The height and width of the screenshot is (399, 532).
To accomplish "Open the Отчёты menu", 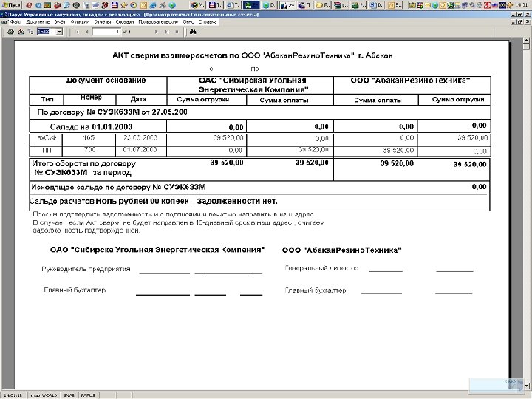I will (x=103, y=21).
